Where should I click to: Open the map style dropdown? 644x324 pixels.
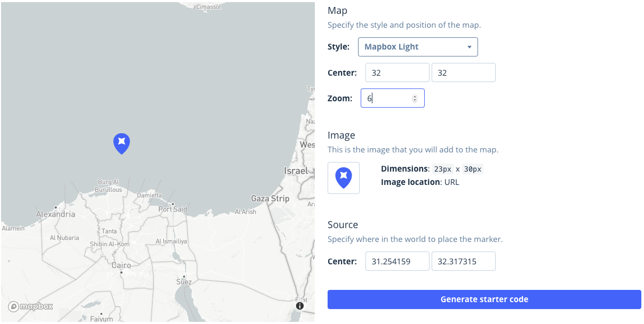click(x=418, y=46)
